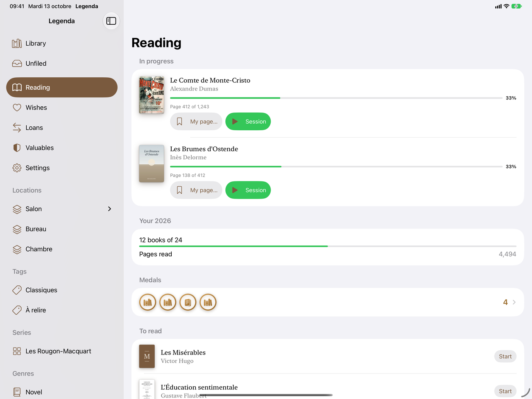Start reading Les Misérables
The width and height of the screenshot is (532, 399).
point(505,356)
